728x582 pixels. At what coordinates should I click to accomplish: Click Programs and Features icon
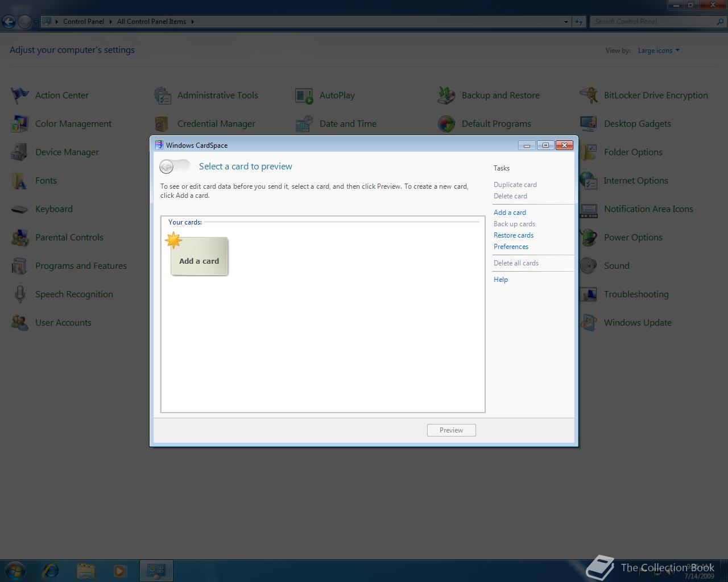click(20, 266)
